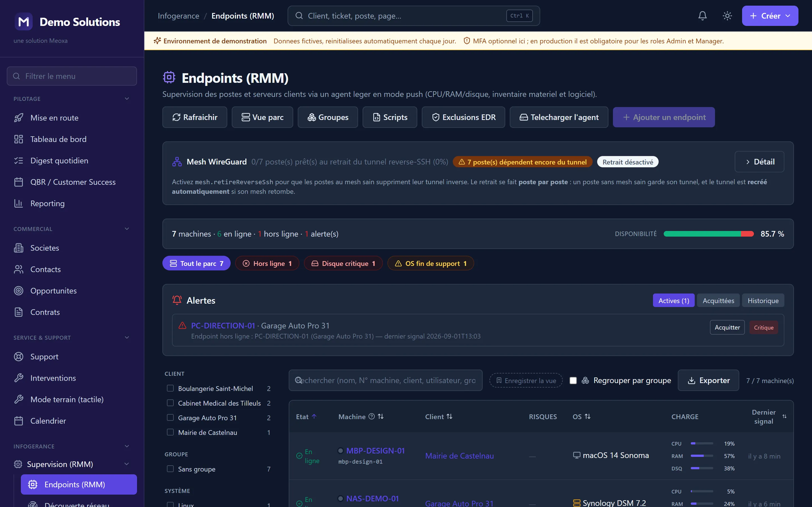
Task: Open Mise en route rocket item
Action: (x=19, y=118)
